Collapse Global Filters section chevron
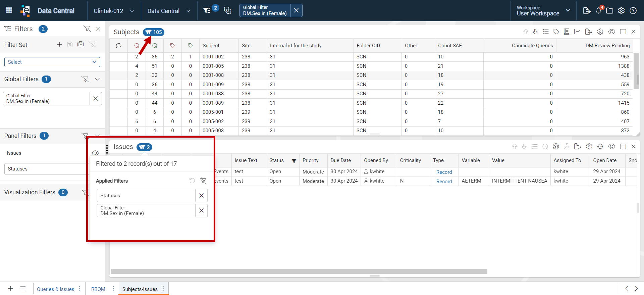The image size is (644, 295). point(97,79)
